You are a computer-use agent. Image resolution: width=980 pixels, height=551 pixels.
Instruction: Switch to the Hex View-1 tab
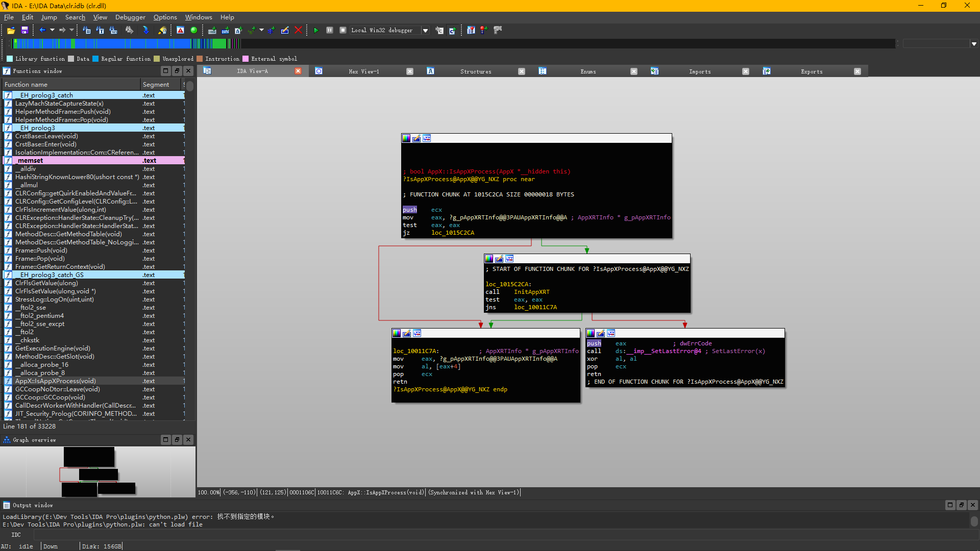click(x=363, y=71)
